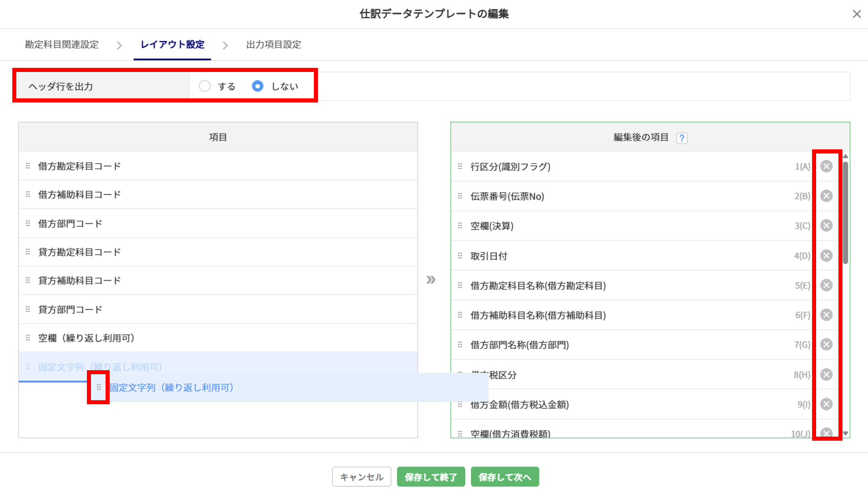868x494 pixels.
Task: Go to 出力項目設定 tab
Action: pyautogui.click(x=273, y=45)
